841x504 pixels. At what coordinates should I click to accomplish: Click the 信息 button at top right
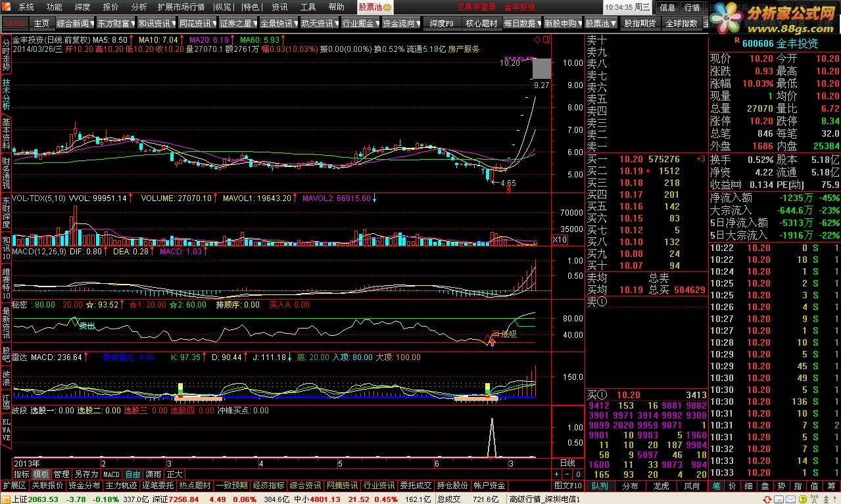point(667,7)
